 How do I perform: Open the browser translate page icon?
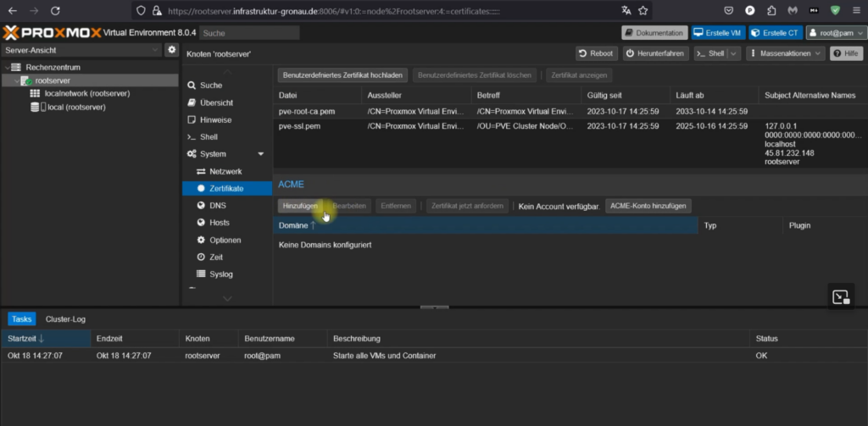pyautogui.click(x=626, y=11)
